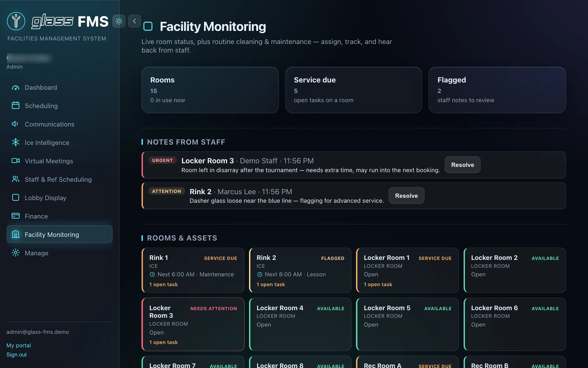Viewport: 588px width, 368px height.
Task: Open the My portal link
Action: 19,345
